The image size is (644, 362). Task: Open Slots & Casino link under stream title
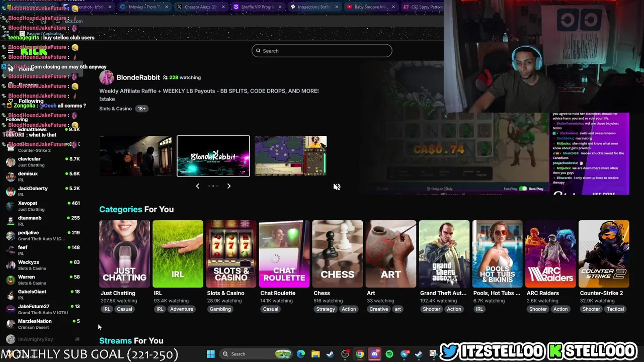click(x=115, y=109)
